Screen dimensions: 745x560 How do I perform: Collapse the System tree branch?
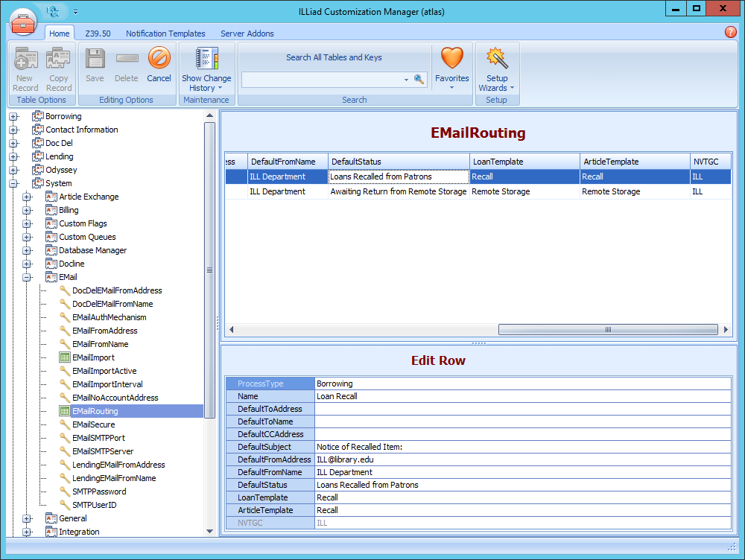(x=13, y=182)
